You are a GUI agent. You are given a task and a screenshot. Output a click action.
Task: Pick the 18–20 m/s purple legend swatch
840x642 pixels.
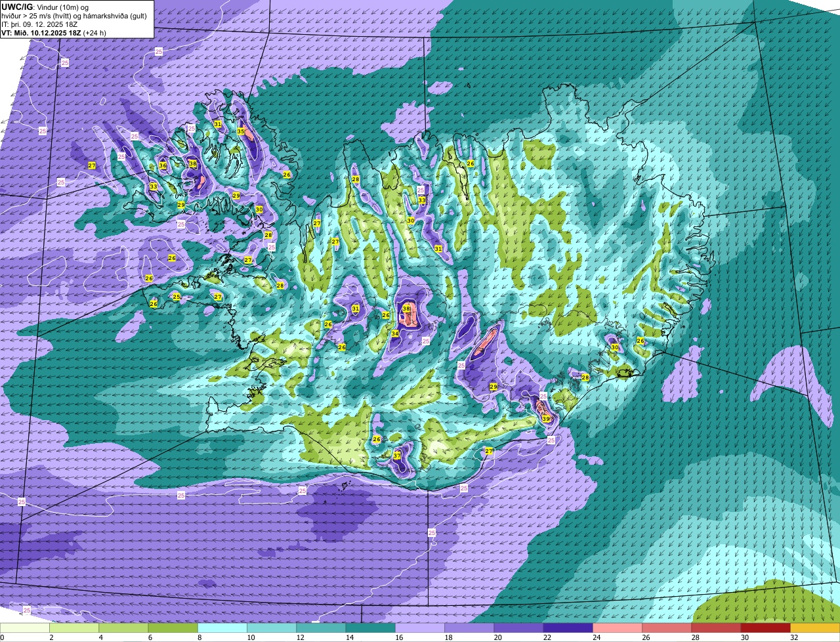pos(470,628)
